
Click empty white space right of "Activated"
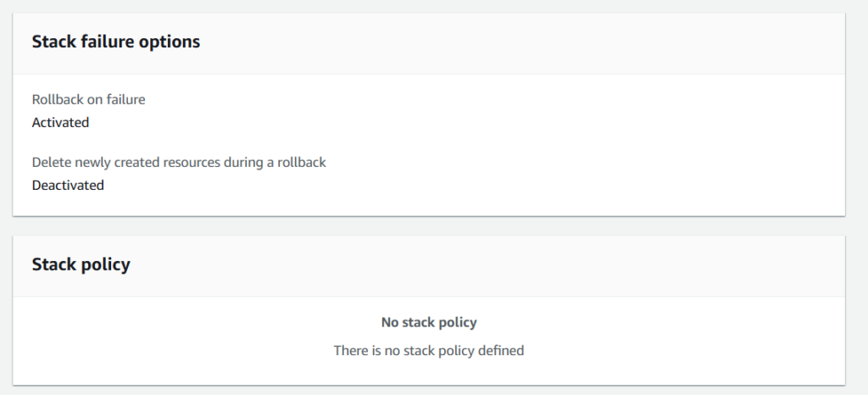424,122
